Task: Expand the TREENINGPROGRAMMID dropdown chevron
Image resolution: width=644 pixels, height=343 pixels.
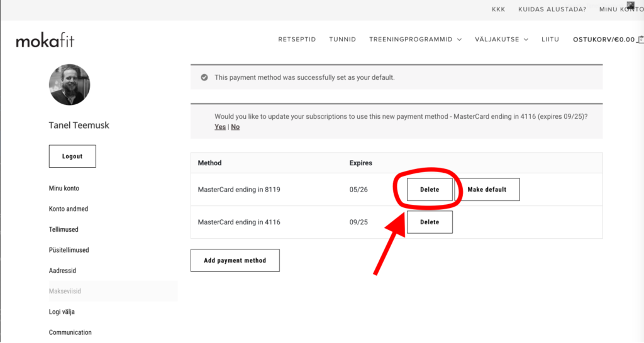Action: [459, 40]
